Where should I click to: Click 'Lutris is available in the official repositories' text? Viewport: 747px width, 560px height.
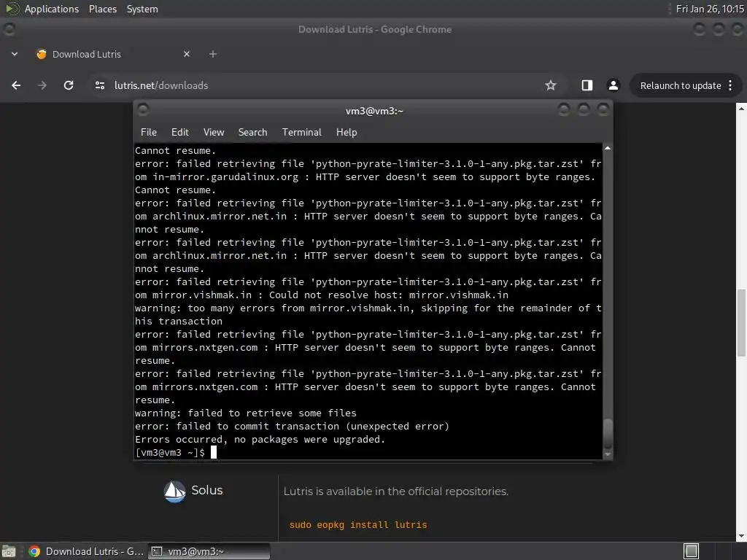pos(396,491)
